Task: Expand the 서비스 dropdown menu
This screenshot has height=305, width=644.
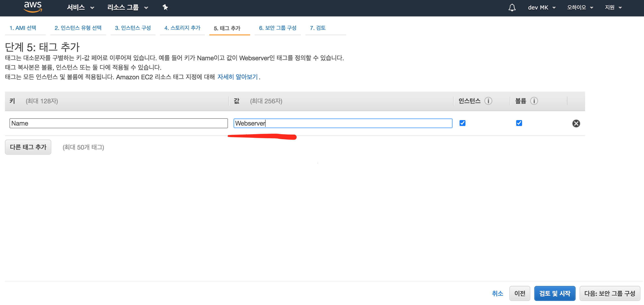Action: (80, 7)
